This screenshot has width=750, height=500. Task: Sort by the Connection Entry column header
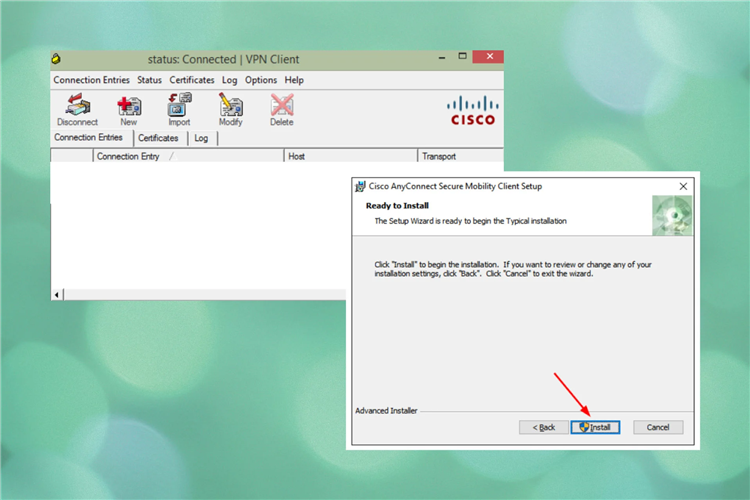[188, 156]
